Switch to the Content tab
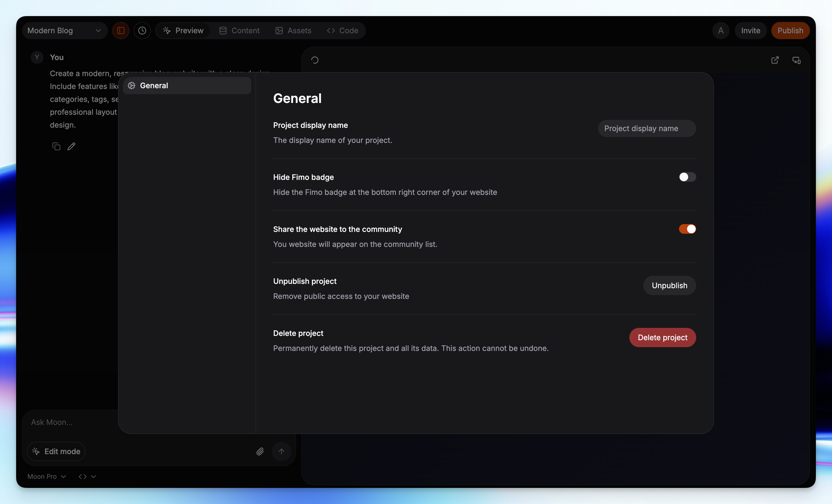Screen dimensions: 832x504 pyautogui.click(x=239, y=30)
